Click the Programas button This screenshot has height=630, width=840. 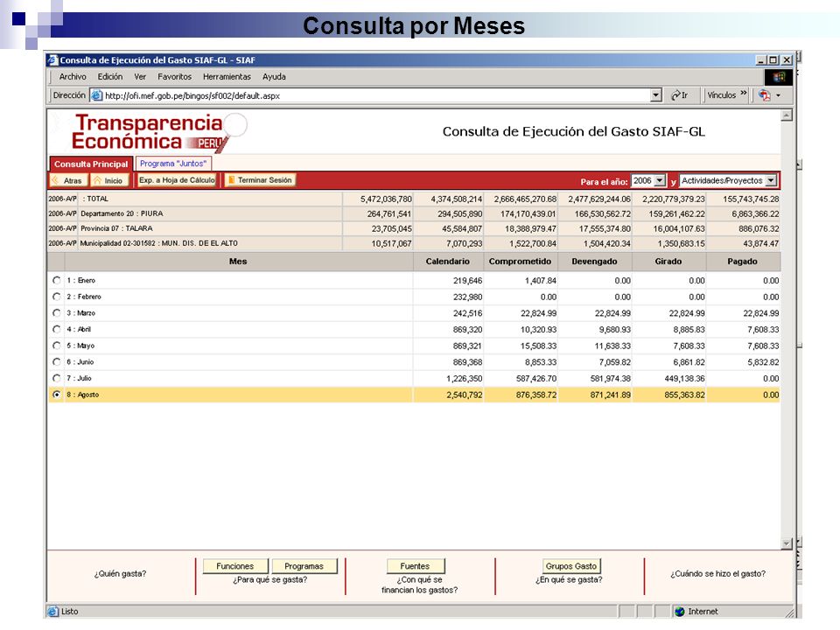pos(304,566)
